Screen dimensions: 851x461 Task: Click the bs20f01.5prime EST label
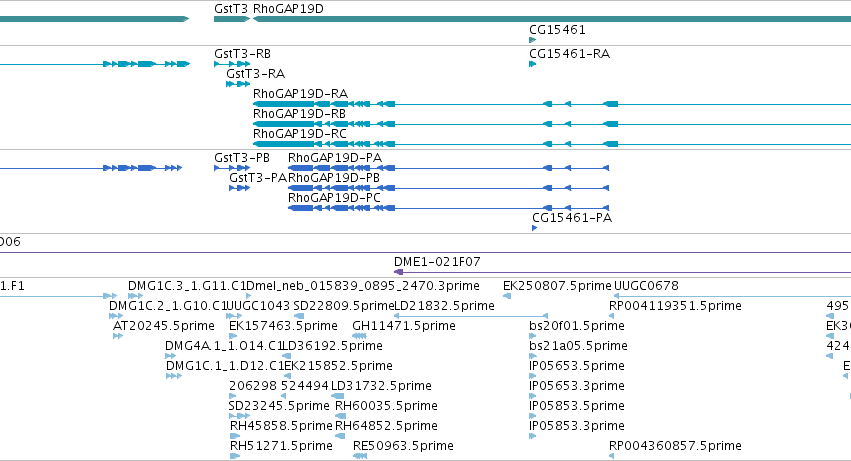(577, 326)
